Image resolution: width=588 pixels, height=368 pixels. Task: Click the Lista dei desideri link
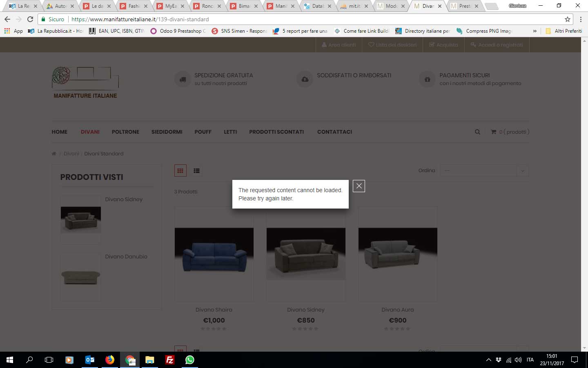coord(392,45)
